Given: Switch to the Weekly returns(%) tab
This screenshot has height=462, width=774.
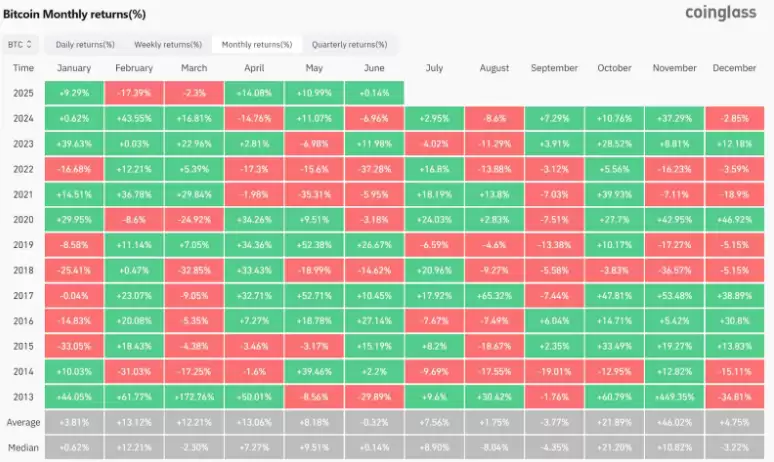Looking at the screenshot, I should (x=167, y=45).
